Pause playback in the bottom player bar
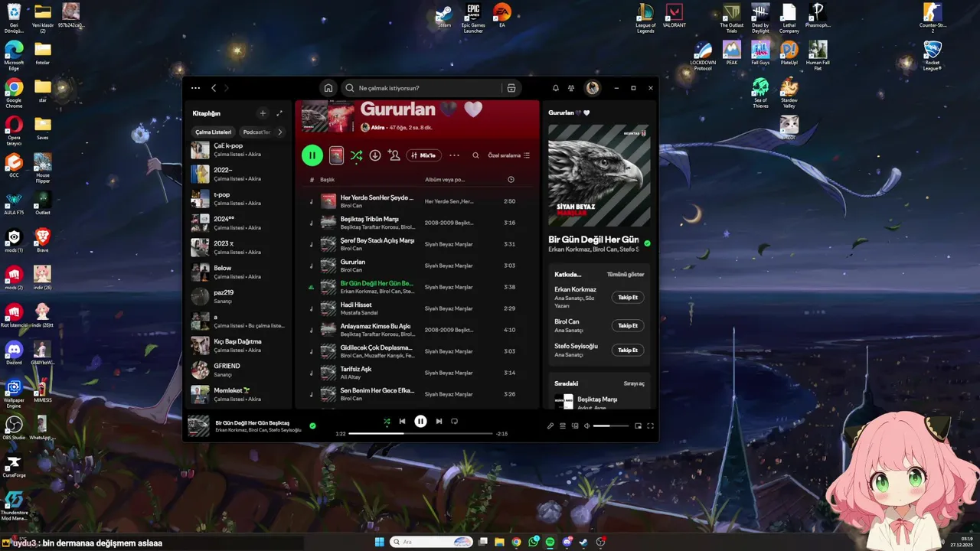 [420, 421]
